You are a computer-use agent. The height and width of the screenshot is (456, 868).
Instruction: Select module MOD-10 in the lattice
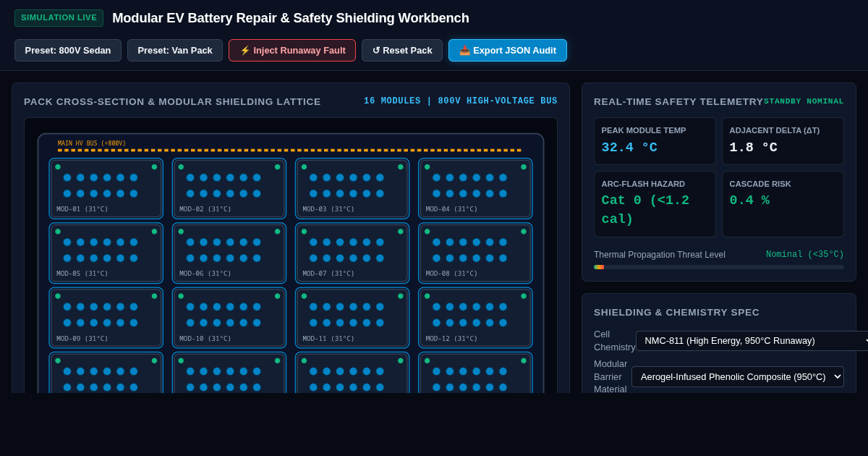[x=229, y=318]
